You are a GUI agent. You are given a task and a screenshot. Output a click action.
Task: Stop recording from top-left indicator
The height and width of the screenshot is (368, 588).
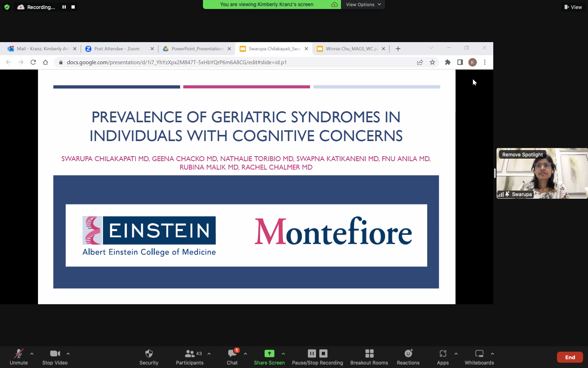point(73,7)
